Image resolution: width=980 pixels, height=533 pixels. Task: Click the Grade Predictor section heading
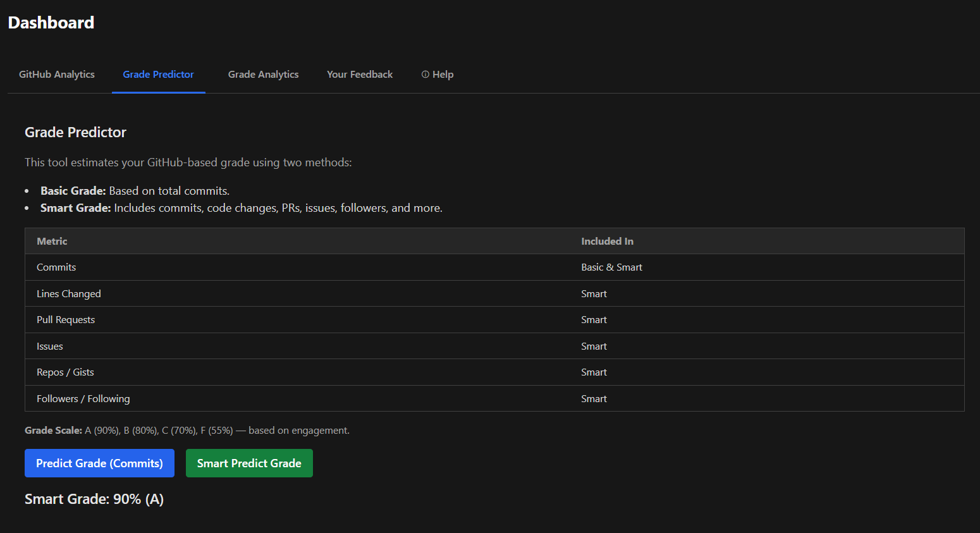[x=75, y=132]
